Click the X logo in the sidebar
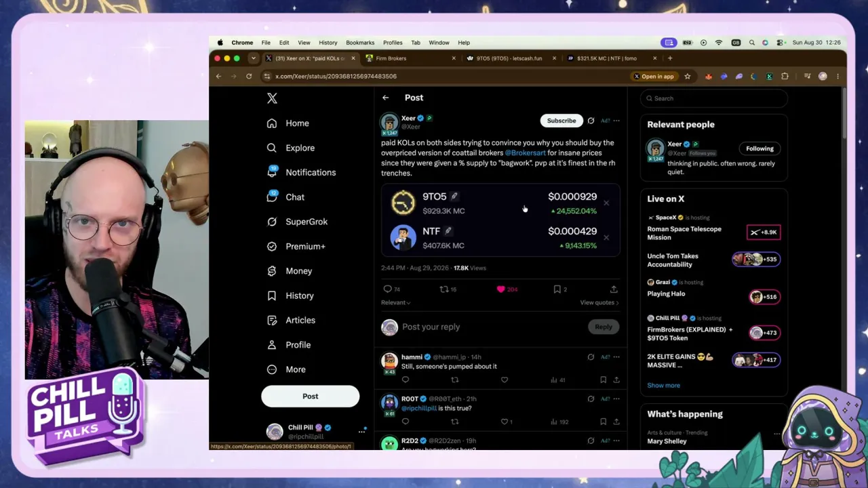The width and height of the screenshot is (868, 488). [272, 98]
